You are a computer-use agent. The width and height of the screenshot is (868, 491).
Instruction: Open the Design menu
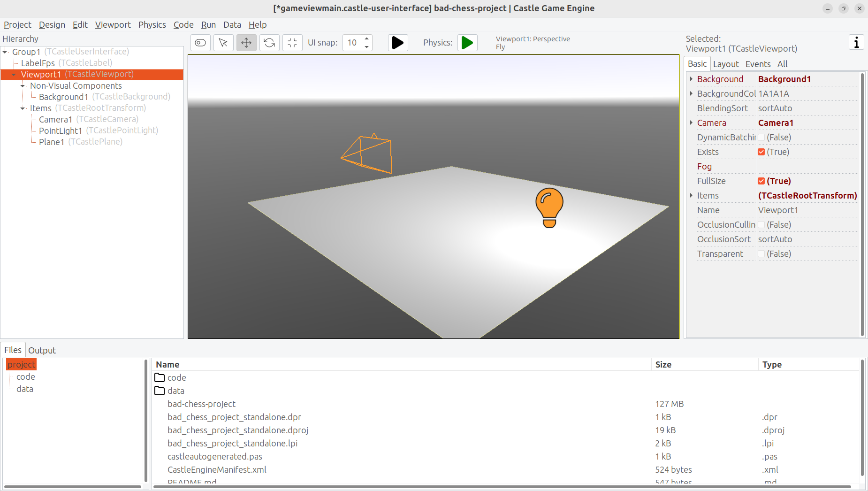(x=52, y=25)
